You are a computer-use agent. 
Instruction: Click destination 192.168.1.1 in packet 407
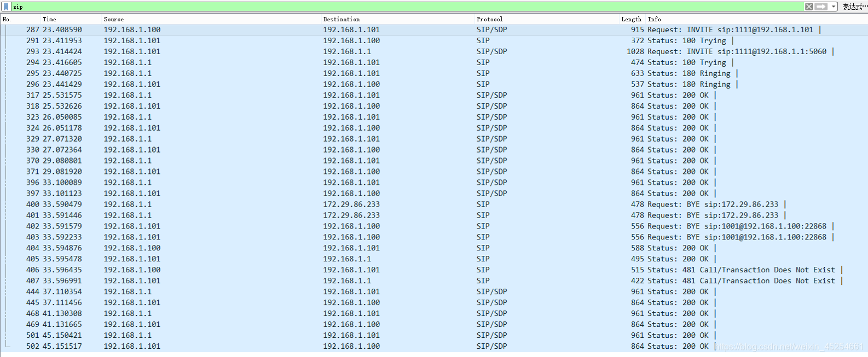(x=347, y=281)
